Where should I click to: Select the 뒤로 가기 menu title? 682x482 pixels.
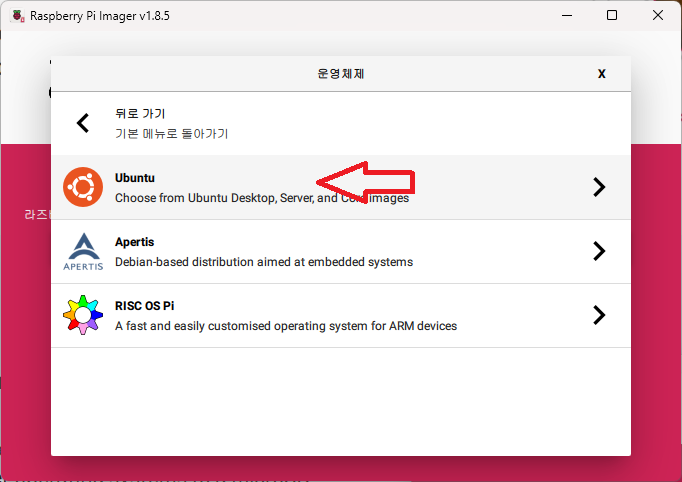140,114
